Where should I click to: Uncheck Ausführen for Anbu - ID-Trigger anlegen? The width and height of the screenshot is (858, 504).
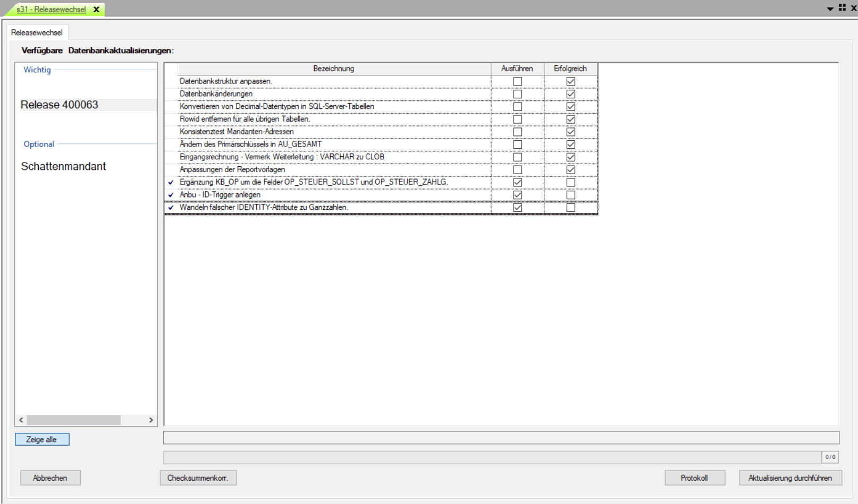point(517,195)
